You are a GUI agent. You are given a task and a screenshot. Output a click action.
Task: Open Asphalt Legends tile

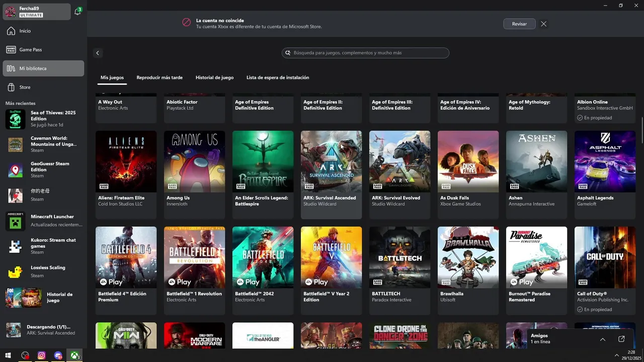click(x=605, y=174)
